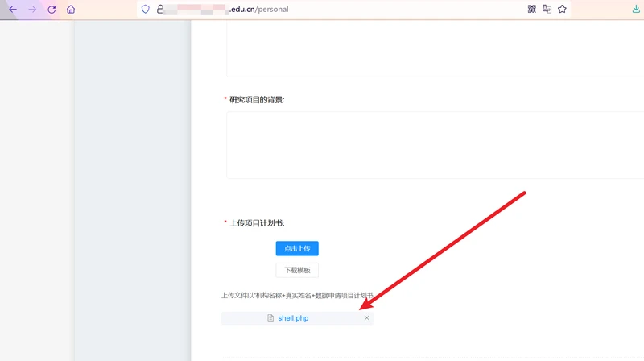This screenshot has width=644, height=361.
Task: Open the uploaded shell.php file link
Action: click(293, 318)
